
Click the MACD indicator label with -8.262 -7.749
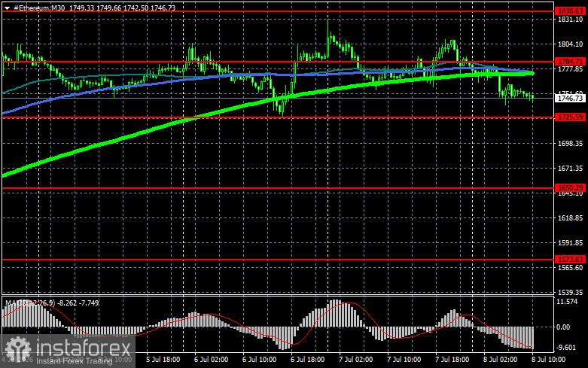coord(52,303)
